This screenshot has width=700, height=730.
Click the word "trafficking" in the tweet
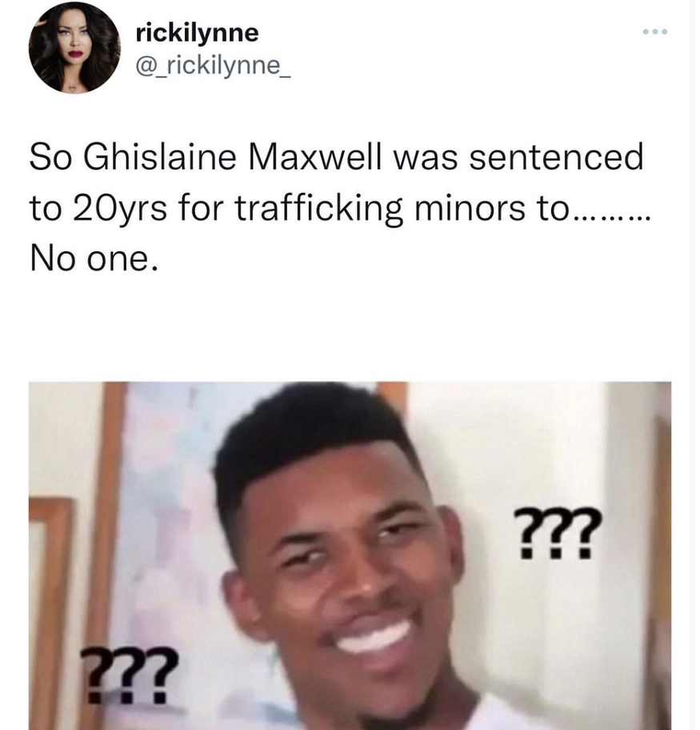tap(318, 208)
